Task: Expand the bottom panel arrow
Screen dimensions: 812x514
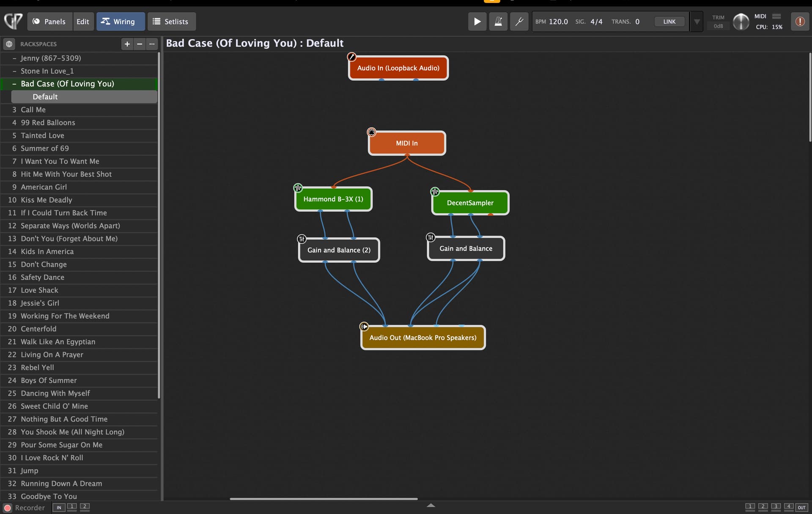Action: (431, 505)
